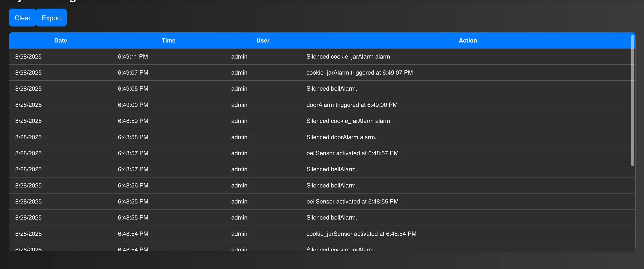Select the 6:49:11 PM time cell
Screen dimensions: 644x269
[x=133, y=56]
